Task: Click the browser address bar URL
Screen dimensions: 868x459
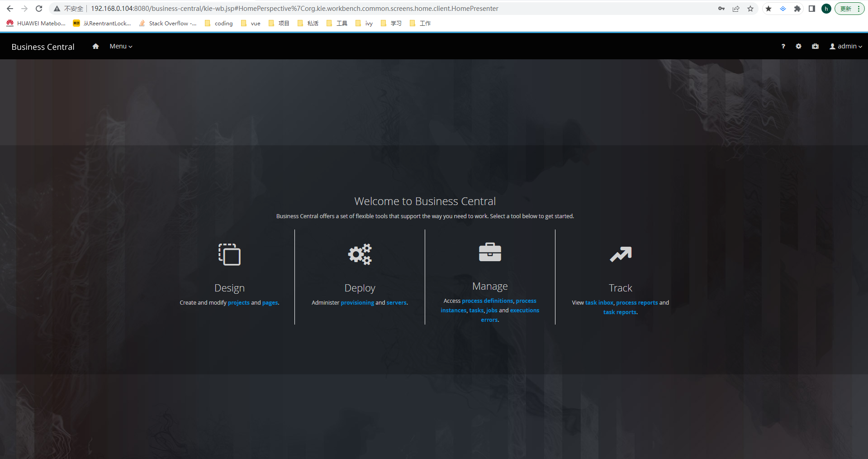Action: click(x=294, y=9)
